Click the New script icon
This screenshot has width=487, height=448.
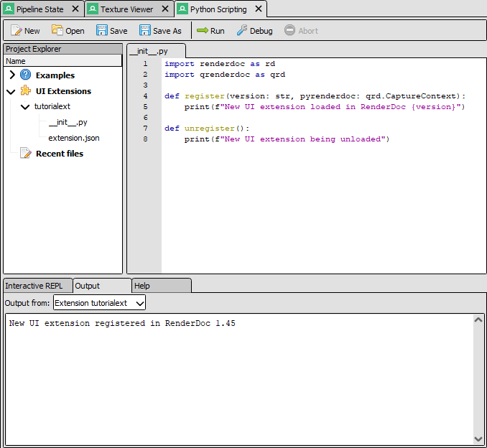[16, 30]
